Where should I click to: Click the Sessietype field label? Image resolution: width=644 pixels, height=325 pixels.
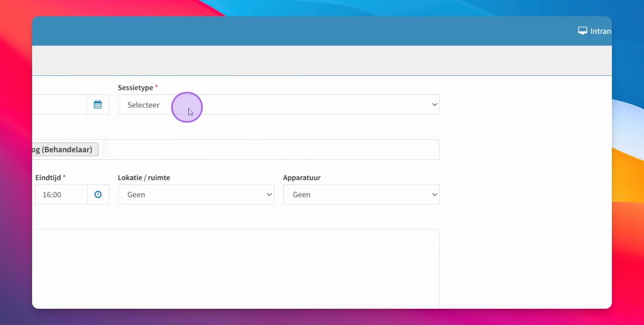[136, 88]
